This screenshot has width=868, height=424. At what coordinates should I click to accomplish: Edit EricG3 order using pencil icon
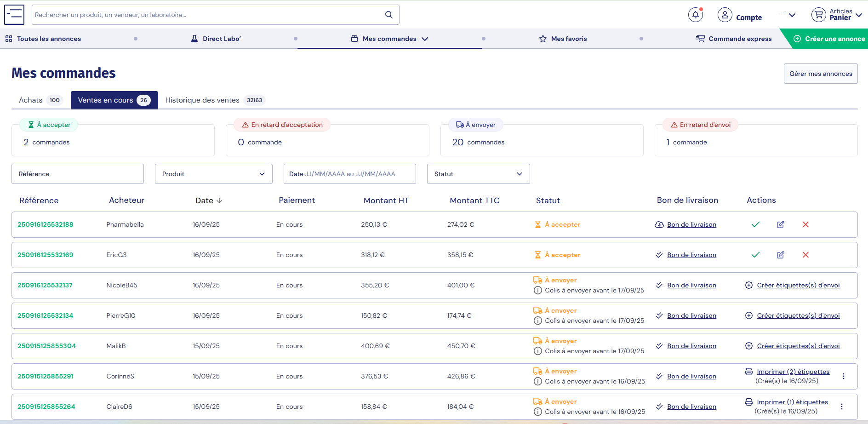click(x=780, y=255)
